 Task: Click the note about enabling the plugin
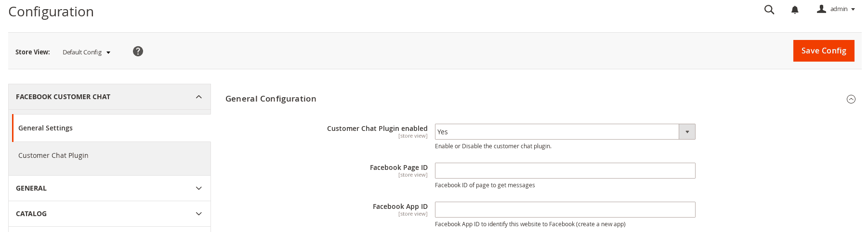click(493, 146)
